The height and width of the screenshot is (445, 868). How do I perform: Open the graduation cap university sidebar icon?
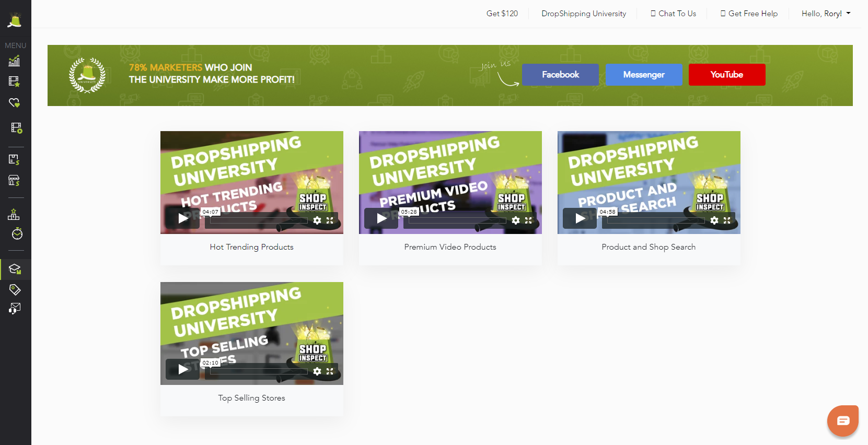(x=15, y=270)
